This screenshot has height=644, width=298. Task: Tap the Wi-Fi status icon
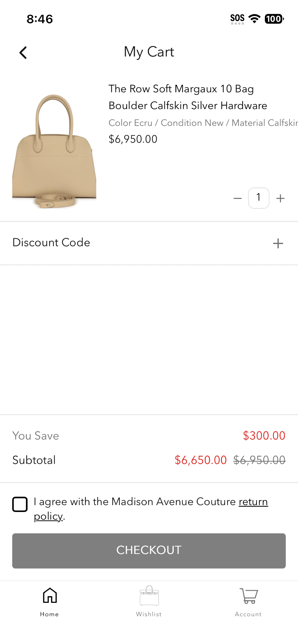click(254, 19)
